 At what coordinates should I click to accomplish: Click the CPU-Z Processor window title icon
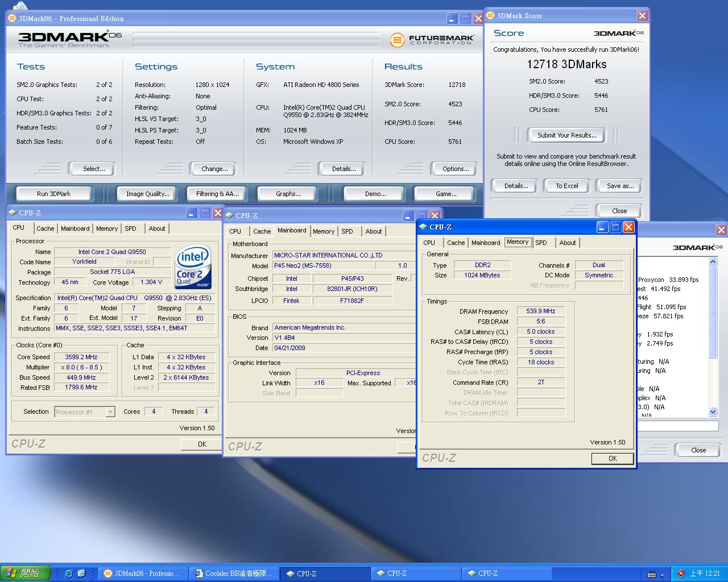(13, 213)
